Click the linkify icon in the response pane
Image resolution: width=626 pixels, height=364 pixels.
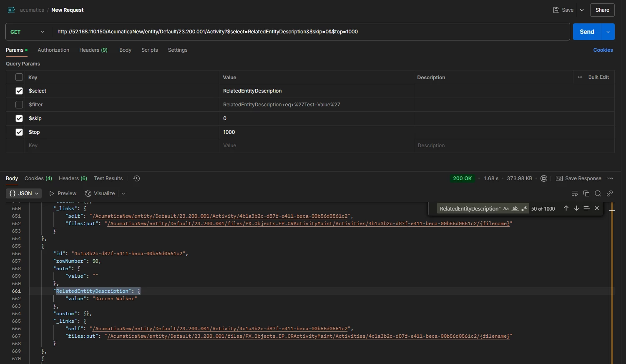(x=610, y=193)
